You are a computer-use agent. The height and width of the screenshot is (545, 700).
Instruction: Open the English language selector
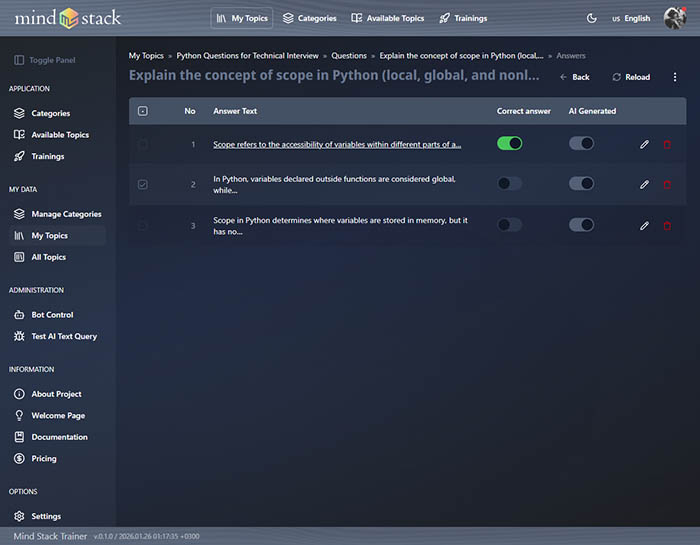[x=631, y=18]
